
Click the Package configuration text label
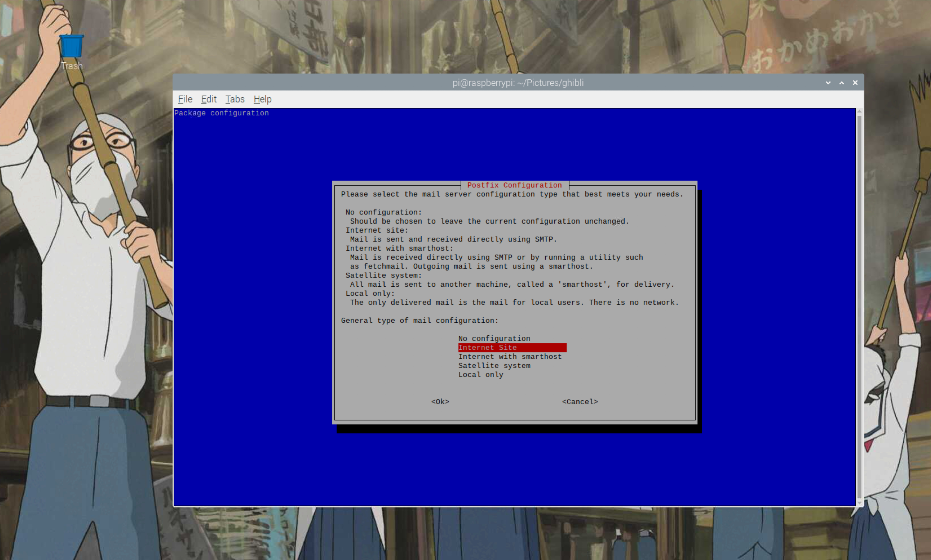coord(221,113)
